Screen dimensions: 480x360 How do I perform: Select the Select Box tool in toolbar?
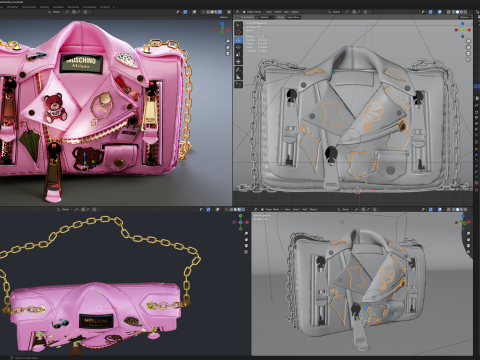(x=238, y=25)
